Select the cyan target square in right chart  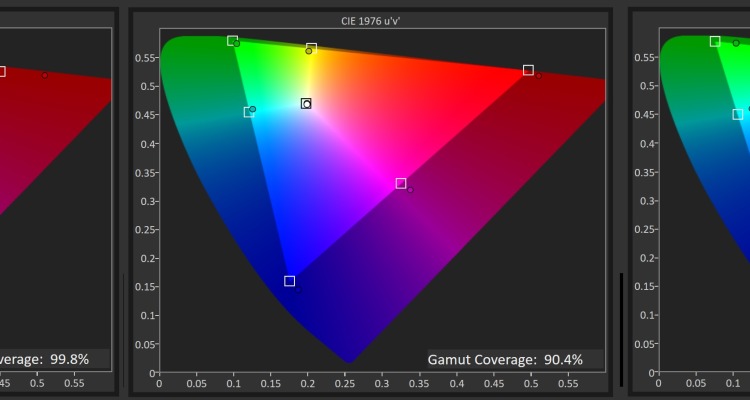737,114
